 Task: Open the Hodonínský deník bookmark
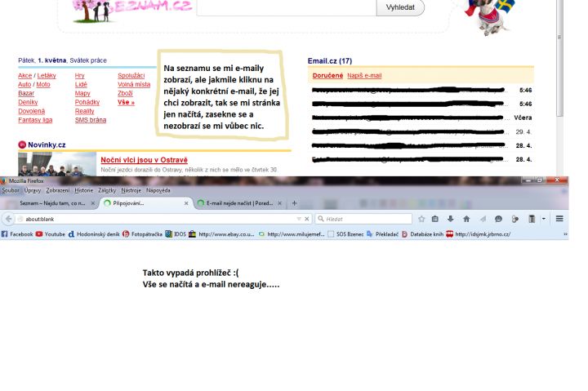pyautogui.click(x=94, y=234)
